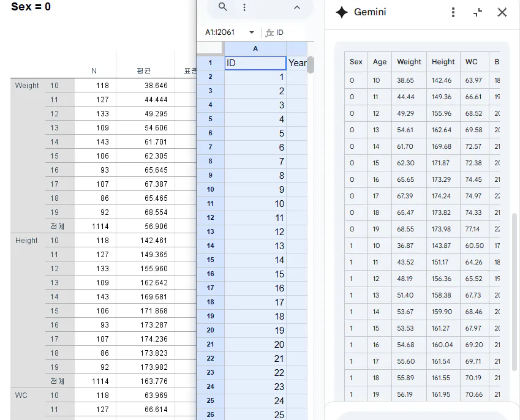Click mean value 163.776 in Height total row

point(154,381)
